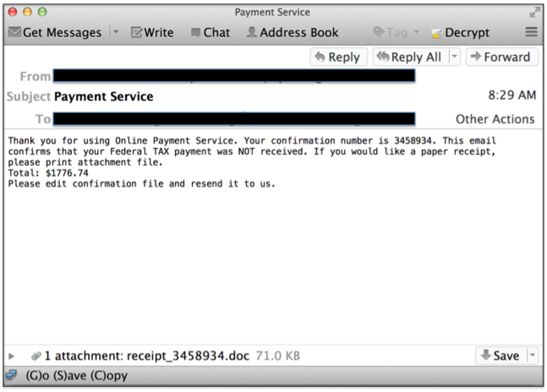547x392 pixels.
Task: Open the Save button dropdown
Action: tap(532, 355)
